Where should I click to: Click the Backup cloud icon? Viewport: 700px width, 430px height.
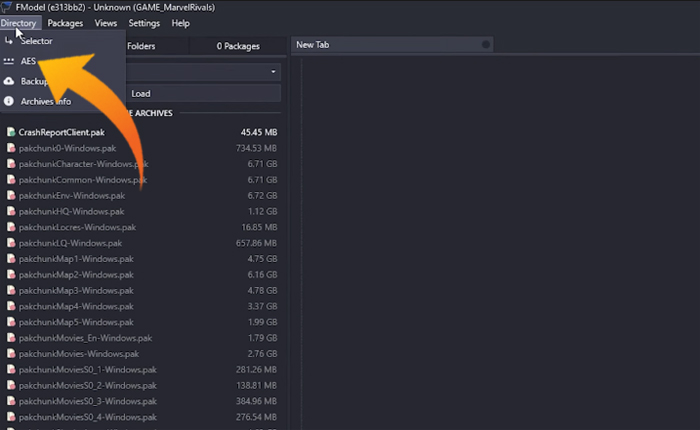click(x=9, y=81)
